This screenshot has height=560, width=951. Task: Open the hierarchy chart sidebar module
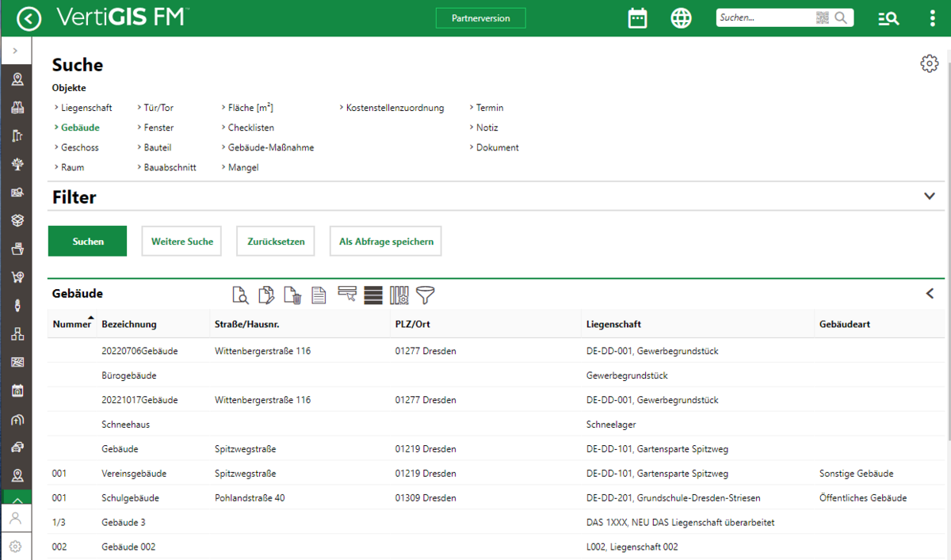[x=17, y=333]
